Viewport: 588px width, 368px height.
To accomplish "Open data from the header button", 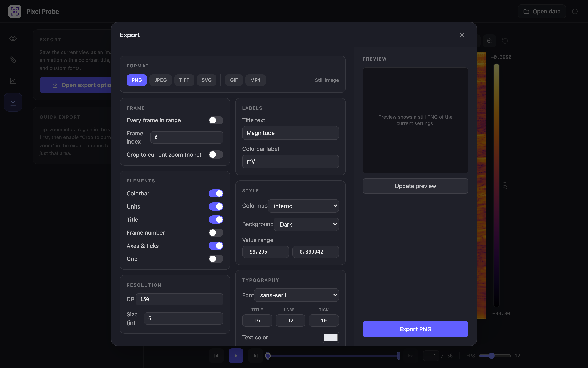I will click(542, 11).
